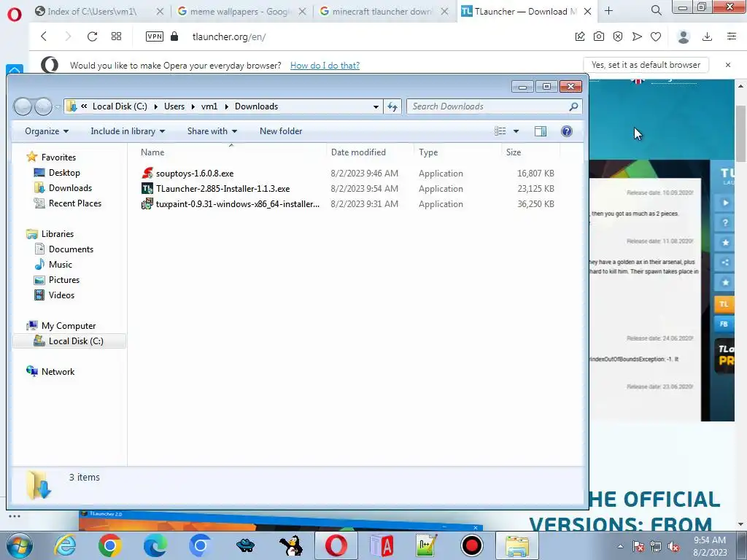Click 'How do I do that?' link
This screenshot has width=747, height=560.
pos(325,65)
